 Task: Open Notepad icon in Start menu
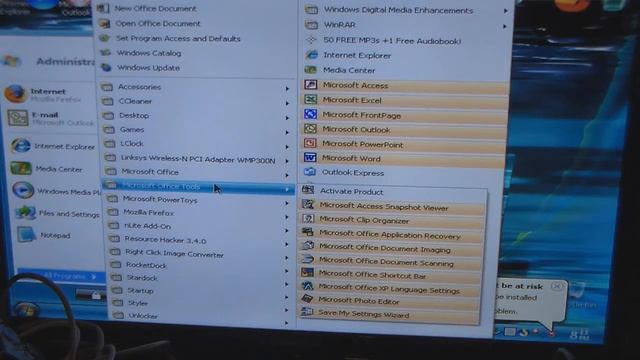pyautogui.click(x=26, y=235)
